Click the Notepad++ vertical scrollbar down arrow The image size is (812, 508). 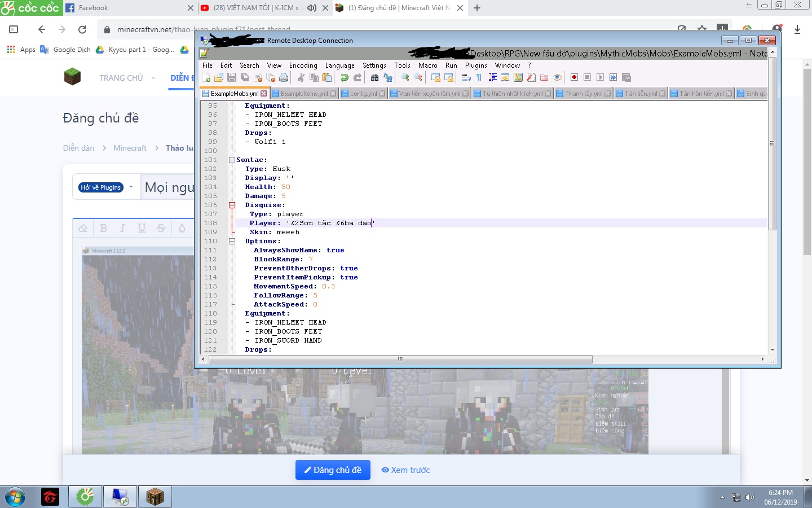pos(773,350)
